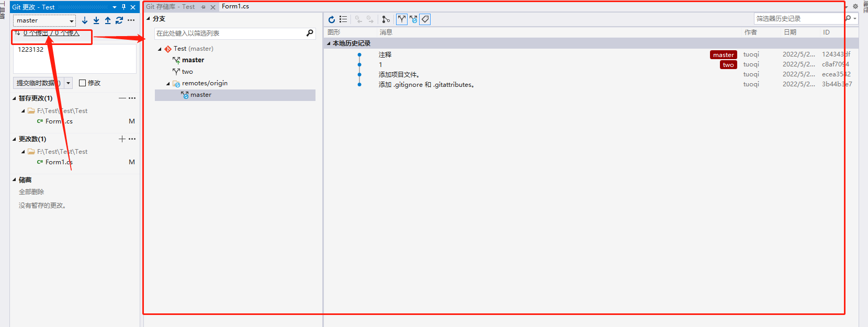
Task: Click commit ID ecea3542
Action: [836, 74]
